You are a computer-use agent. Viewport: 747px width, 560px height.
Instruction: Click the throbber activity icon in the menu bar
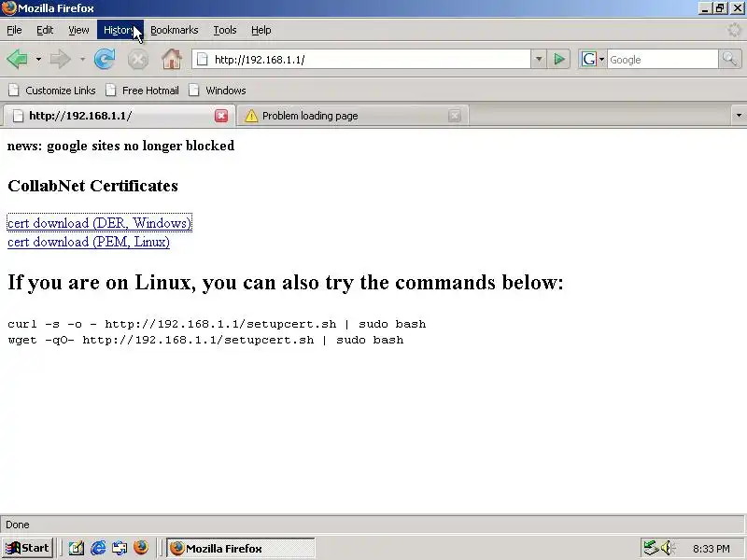click(x=734, y=30)
